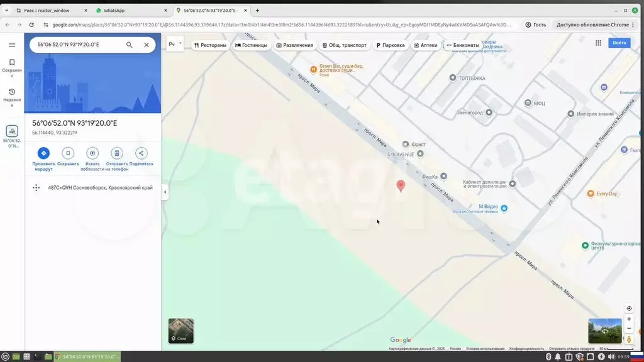Screen dimensions: 644x362
Task: Filter map by Аптеки chip
Action: click(x=426, y=45)
